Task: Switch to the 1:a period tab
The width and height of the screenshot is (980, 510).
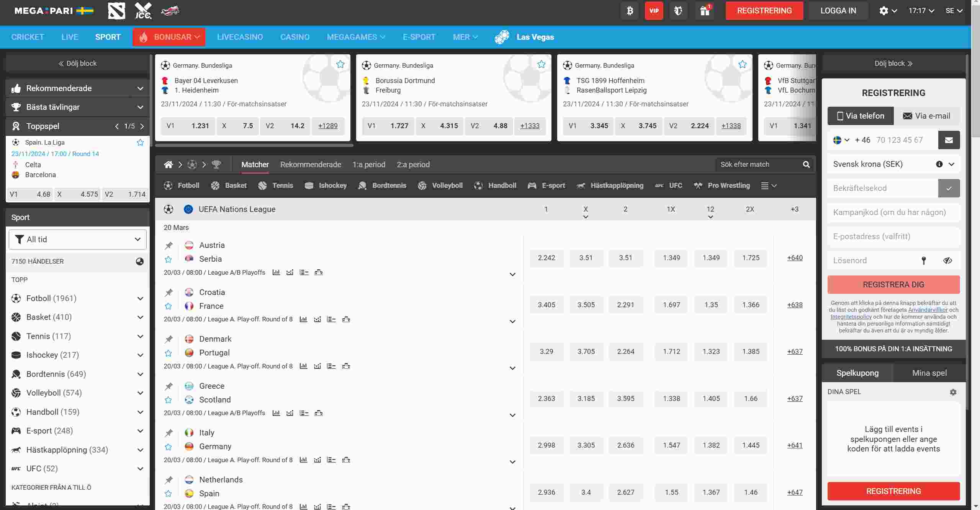Action: [369, 165]
